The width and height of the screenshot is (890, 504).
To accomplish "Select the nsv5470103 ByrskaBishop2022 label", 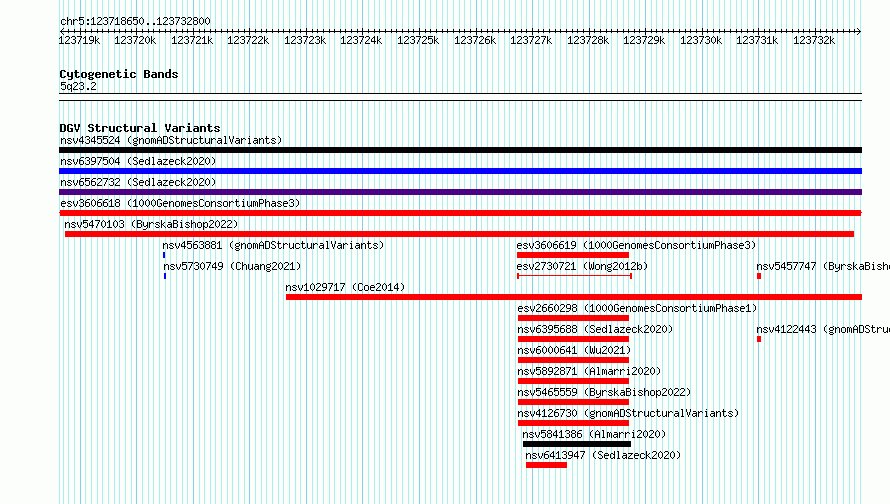I will pyautogui.click(x=151, y=224).
